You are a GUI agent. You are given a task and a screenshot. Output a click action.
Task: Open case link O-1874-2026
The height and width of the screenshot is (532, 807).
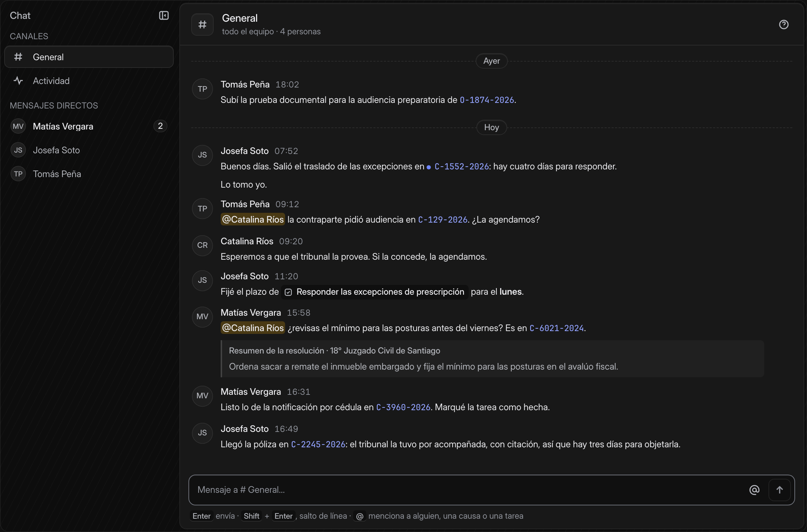(487, 100)
